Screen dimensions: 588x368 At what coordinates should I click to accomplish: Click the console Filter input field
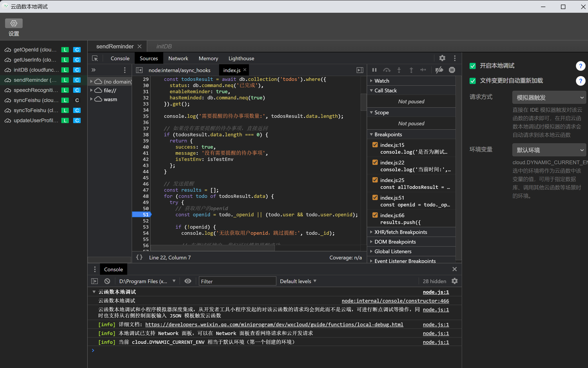(237, 281)
